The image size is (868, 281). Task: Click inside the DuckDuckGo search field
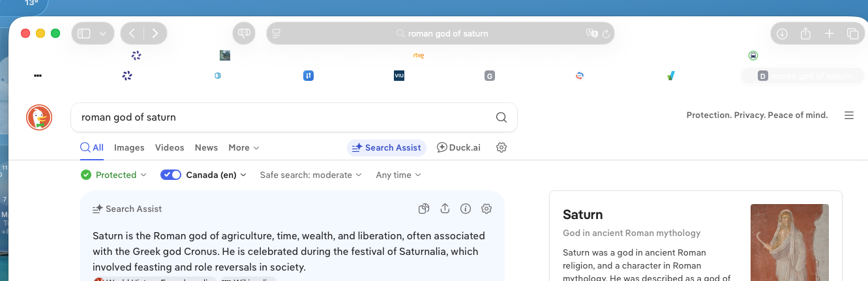(280, 117)
